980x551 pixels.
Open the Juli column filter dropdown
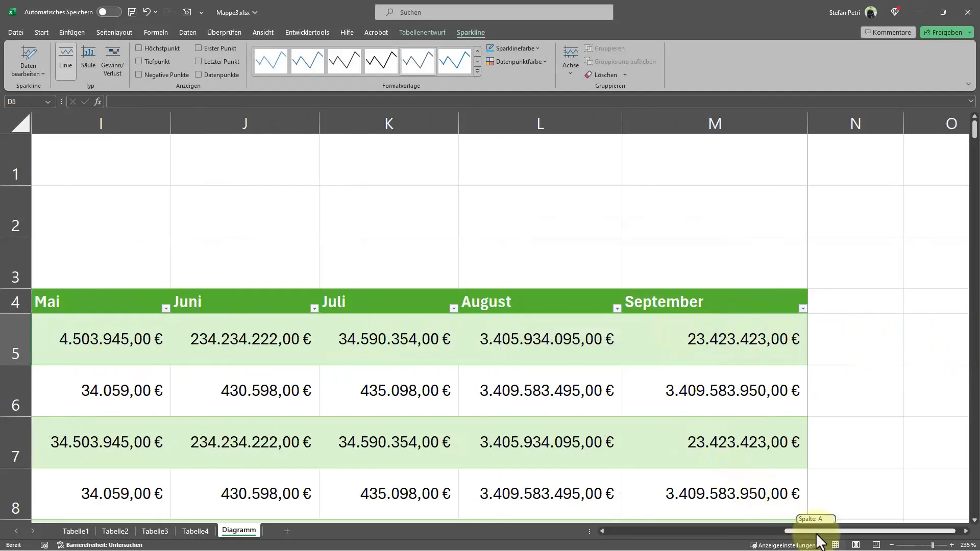(453, 308)
